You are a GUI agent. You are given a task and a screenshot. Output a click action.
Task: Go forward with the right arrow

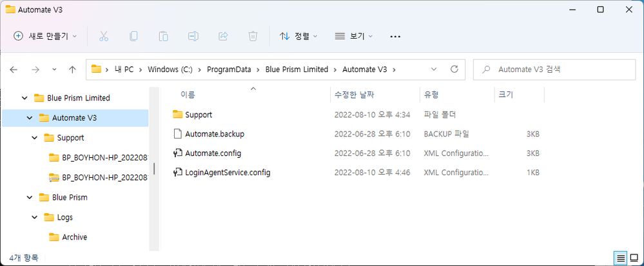pyautogui.click(x=35, y=70)
